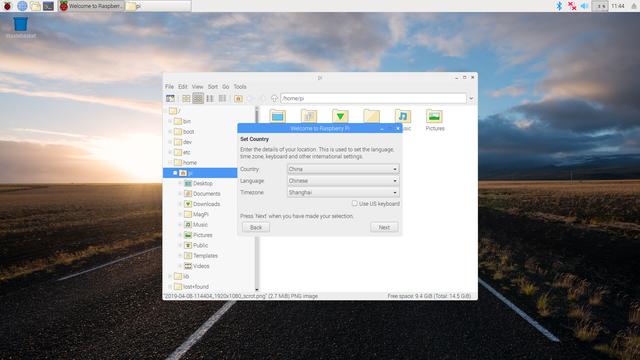
Task: Open the Go menu
Action: coord(225,87)
